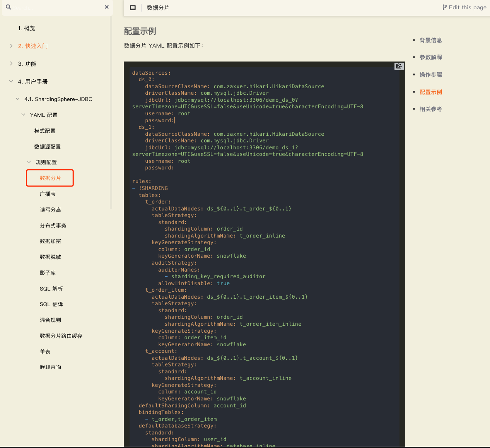
Task: Select 数据分片 in the sidebar
Action: click(x=50, y=178)
